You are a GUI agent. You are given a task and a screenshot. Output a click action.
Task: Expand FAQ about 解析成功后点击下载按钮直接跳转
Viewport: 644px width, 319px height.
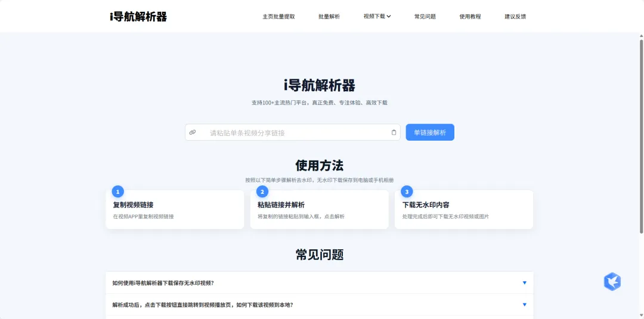coord(320,305)
